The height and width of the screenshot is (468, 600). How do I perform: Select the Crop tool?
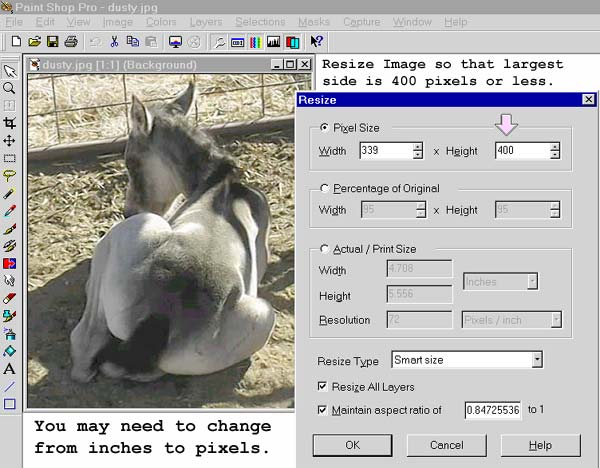tap(9, 123)
